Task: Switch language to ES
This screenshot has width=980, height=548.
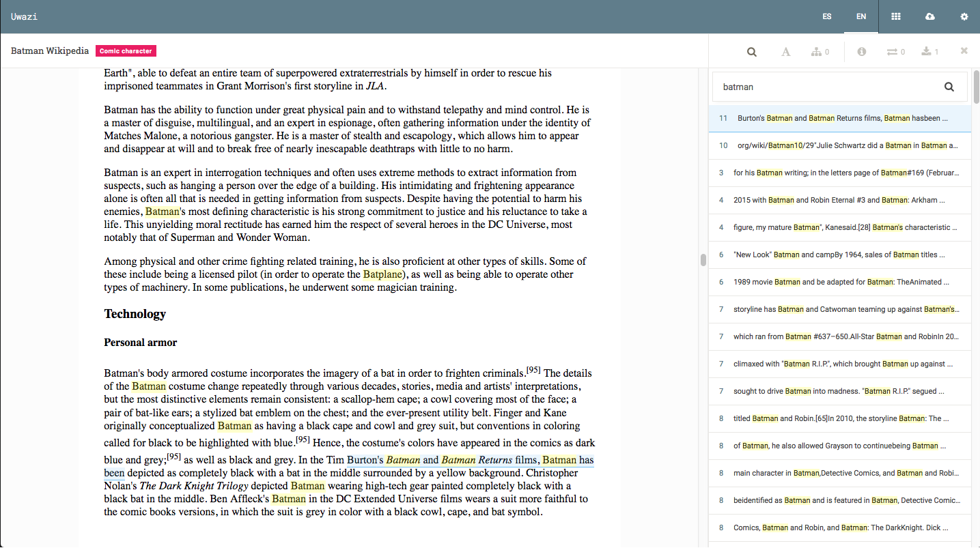Action: click(827, 16)
